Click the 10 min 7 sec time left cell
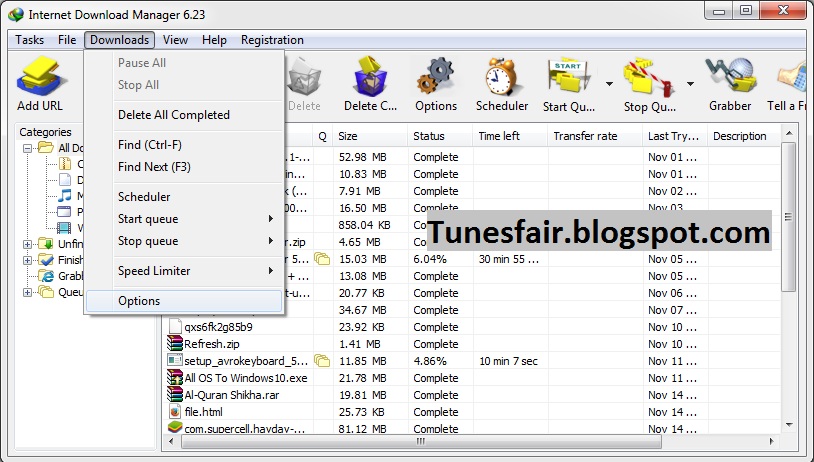This screenshot has height=462, width=814. pyautogui.click(x=508, y=361)
